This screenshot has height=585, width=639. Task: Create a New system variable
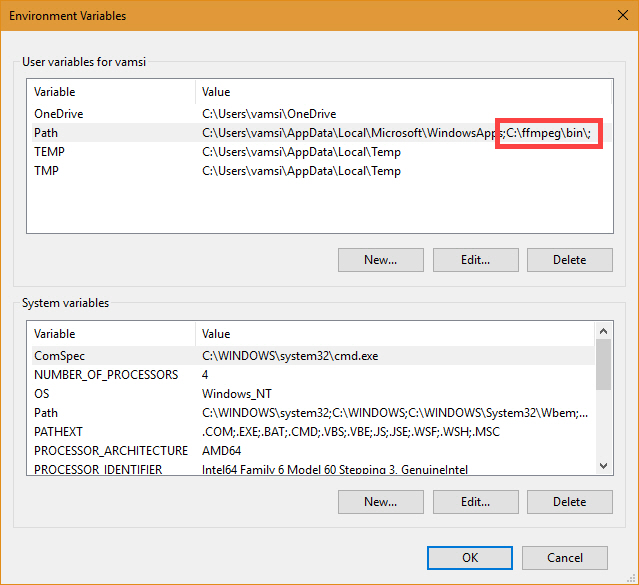(381, 501)
